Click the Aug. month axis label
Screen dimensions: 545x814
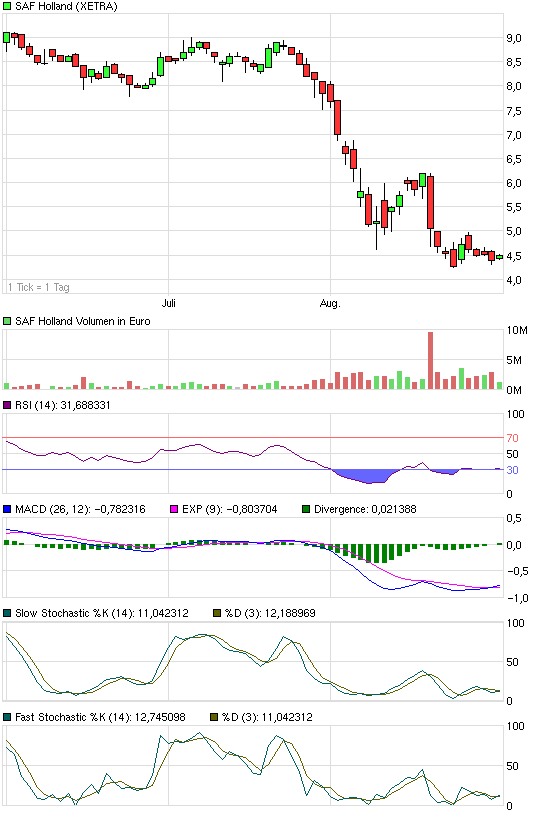pos(330,303)
